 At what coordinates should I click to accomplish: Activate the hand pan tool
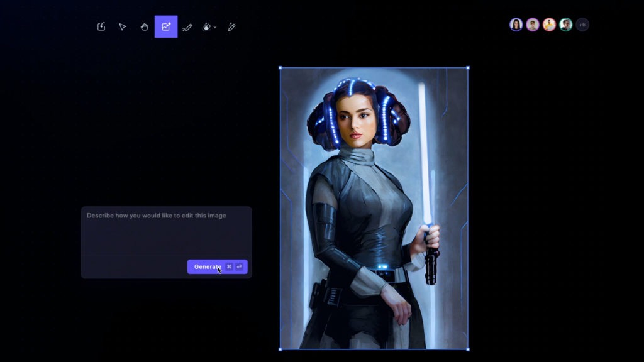click(144, 27)
